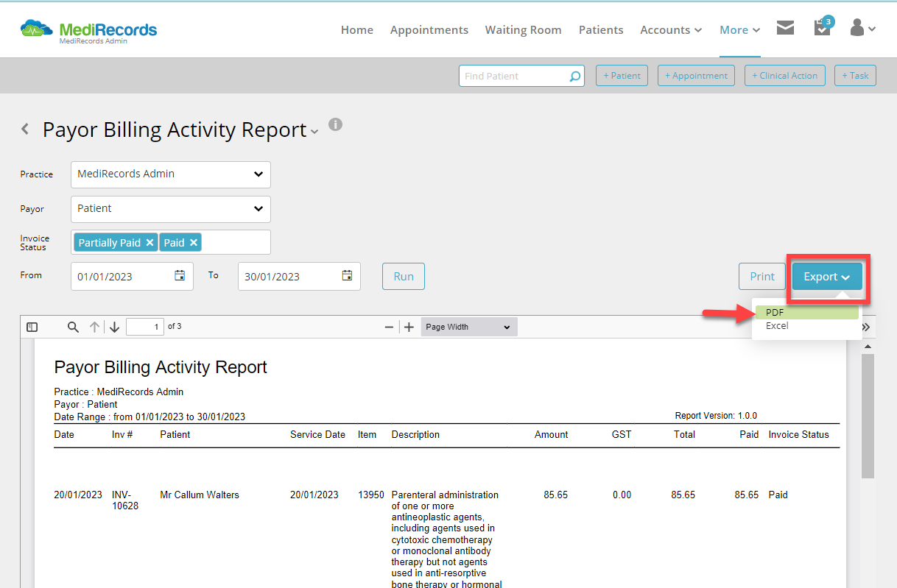Screen dimensions: 897x588
Task: Open the Practice dropdown
Action: pyautogui.click(x=171, y=174)
